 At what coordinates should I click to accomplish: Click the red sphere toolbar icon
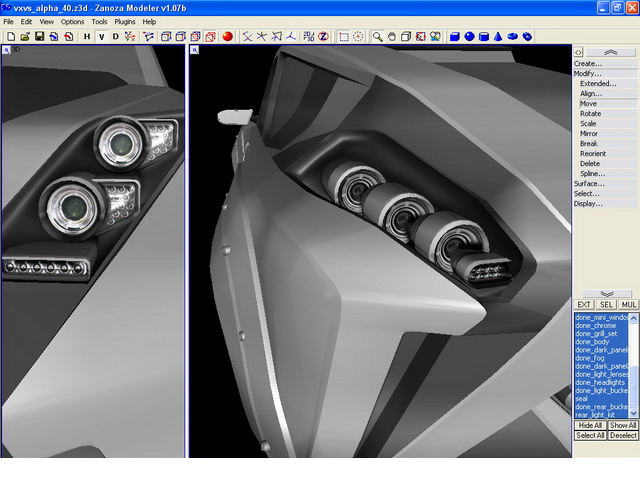pyautogui.click(x=227, y=36)
